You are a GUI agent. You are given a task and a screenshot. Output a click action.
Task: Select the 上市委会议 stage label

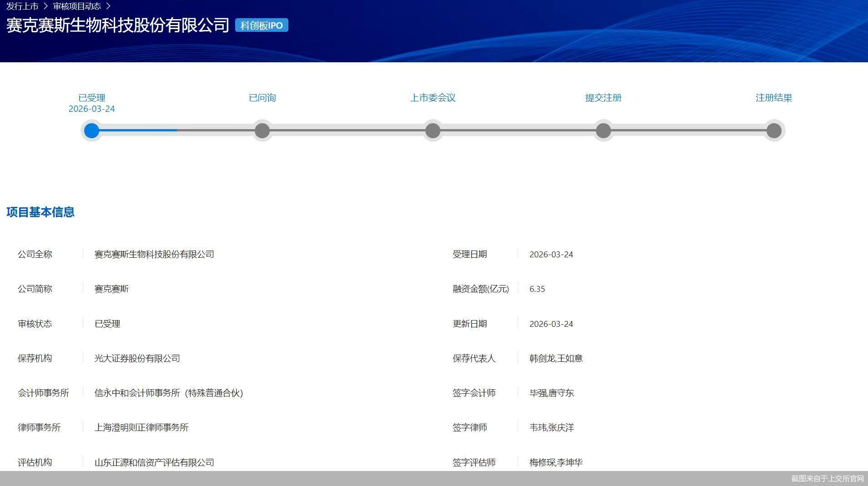pos(433,97)
